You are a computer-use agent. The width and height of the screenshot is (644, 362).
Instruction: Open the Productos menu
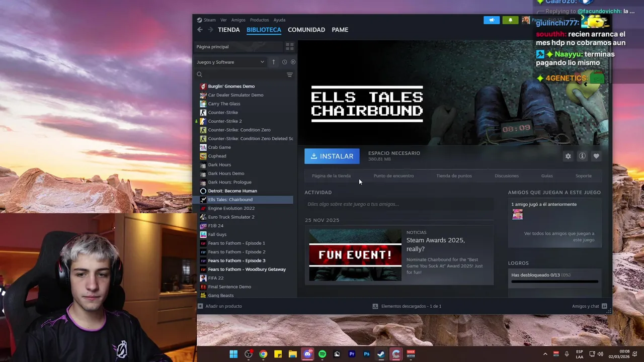[260, 20]
